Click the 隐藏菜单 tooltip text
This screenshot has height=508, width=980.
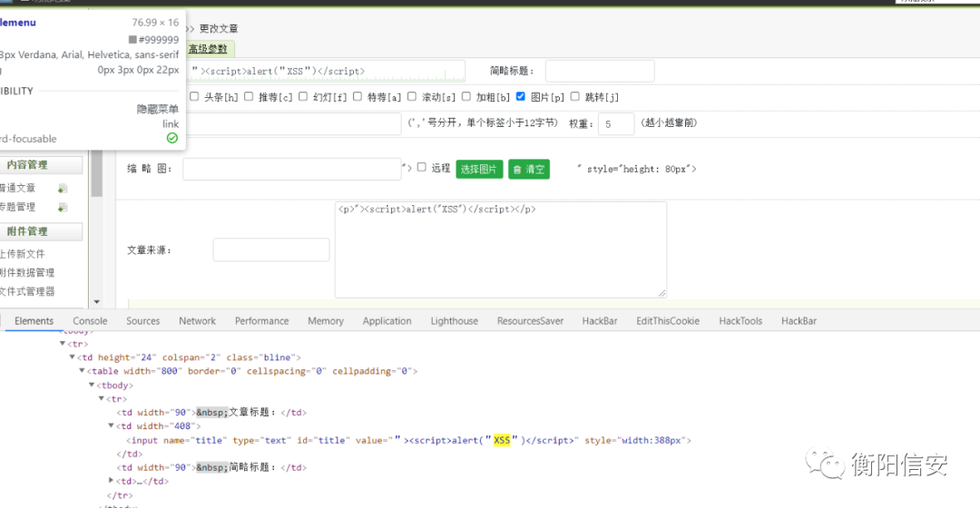tap(158, 109)
